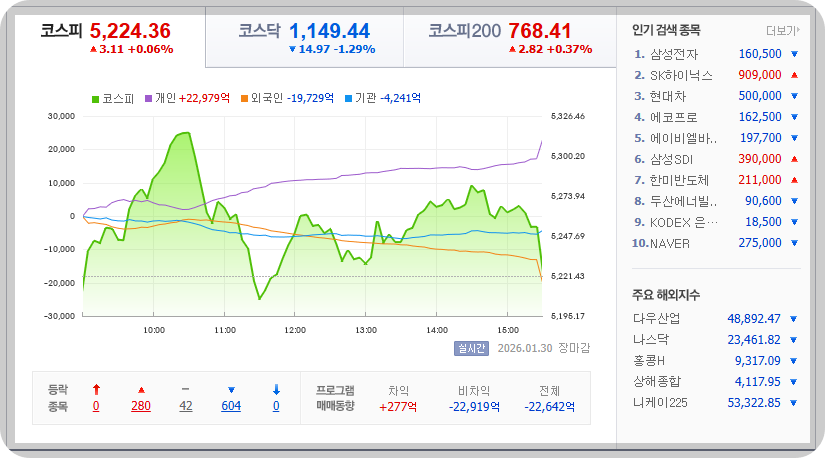Image resolution: width=825 pixels, height=458 pixels.
Task: Click the down arrow beside 현대차 500,000
Action: (794, 96)
